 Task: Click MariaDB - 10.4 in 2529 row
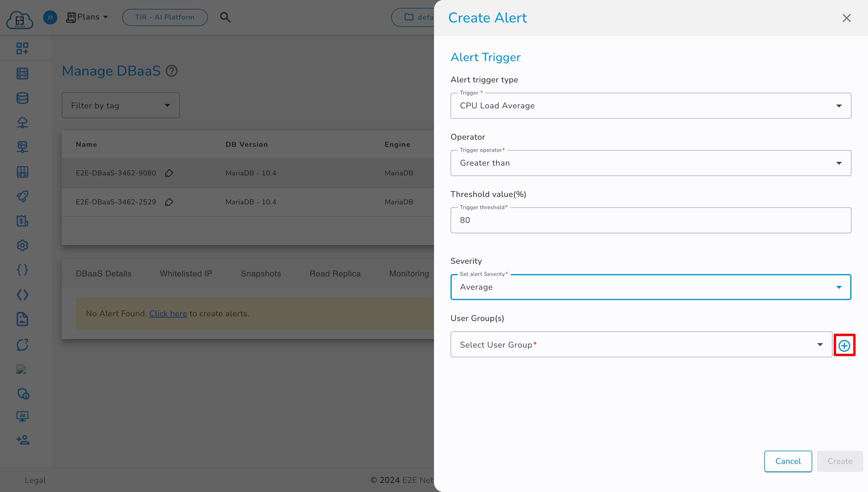pos(251,202)
